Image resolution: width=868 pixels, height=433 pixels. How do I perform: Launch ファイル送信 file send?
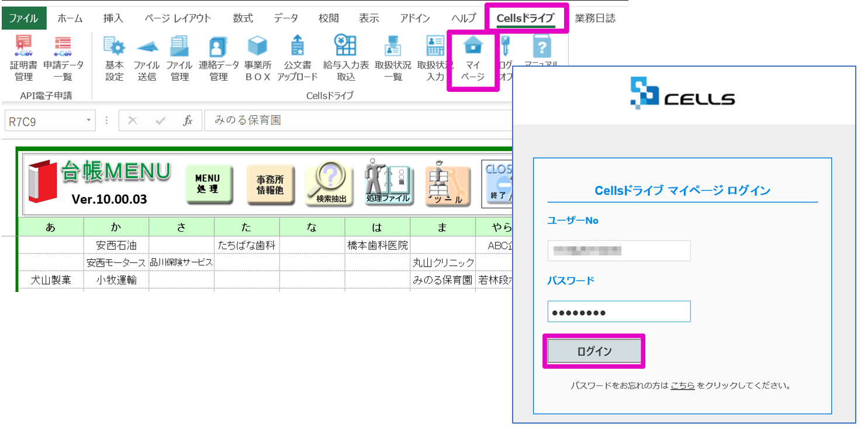[147, 57]
